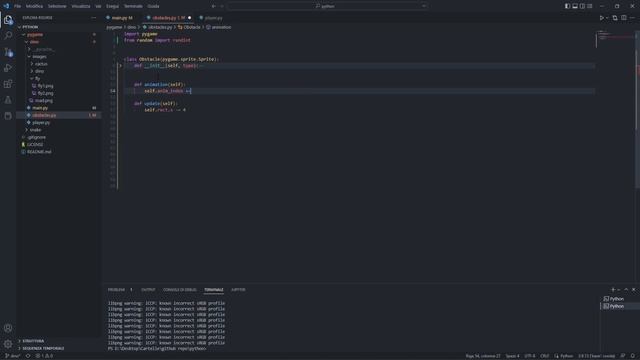This screenshot has width=640, height=360.
Task: Open the Testing flask view
Action: pyautogui.click(x=8, y=100)
